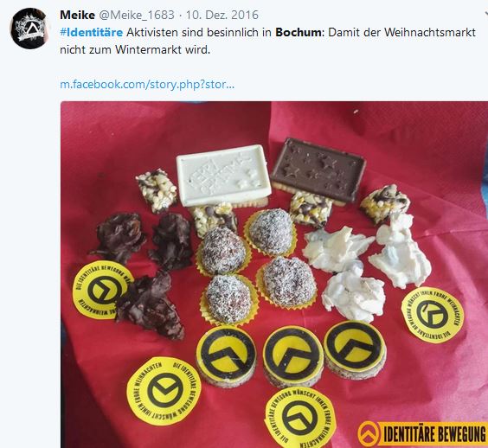Expand the tweet options caret at top right
The height and width of the screenshot is (448, 488).
(x=486, y=14)
